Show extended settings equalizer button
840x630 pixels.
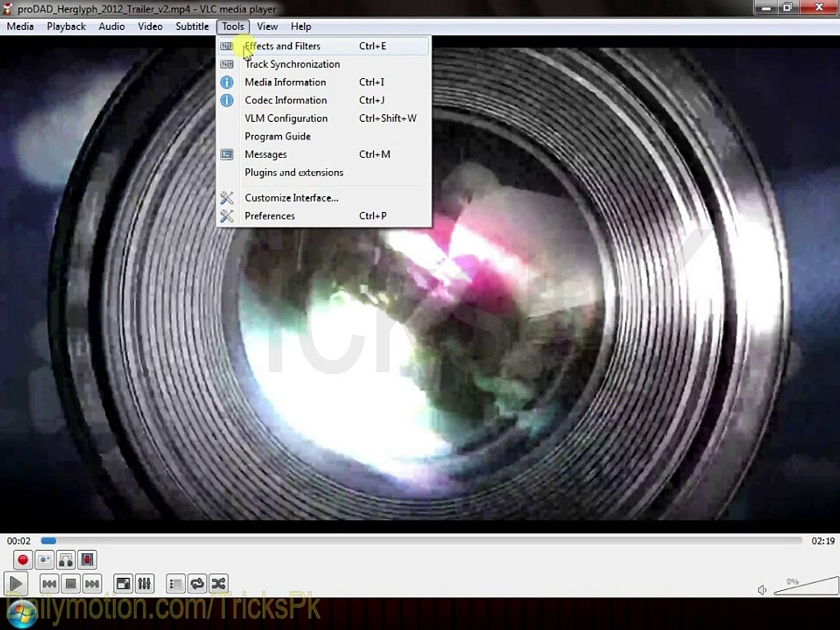[x=145, y=583]
